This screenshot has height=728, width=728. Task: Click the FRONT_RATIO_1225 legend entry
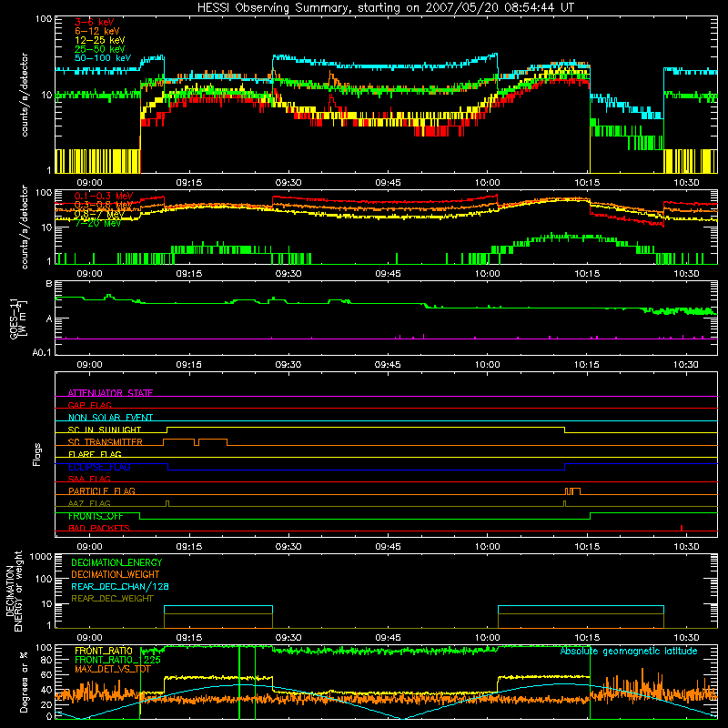click(117, 660)
